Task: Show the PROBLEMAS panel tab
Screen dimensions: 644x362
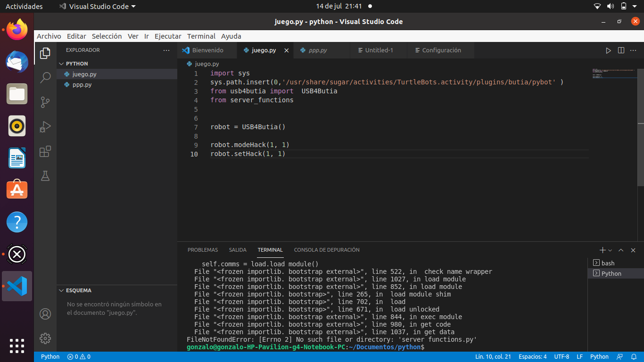Action: click(x=203, y=250)
